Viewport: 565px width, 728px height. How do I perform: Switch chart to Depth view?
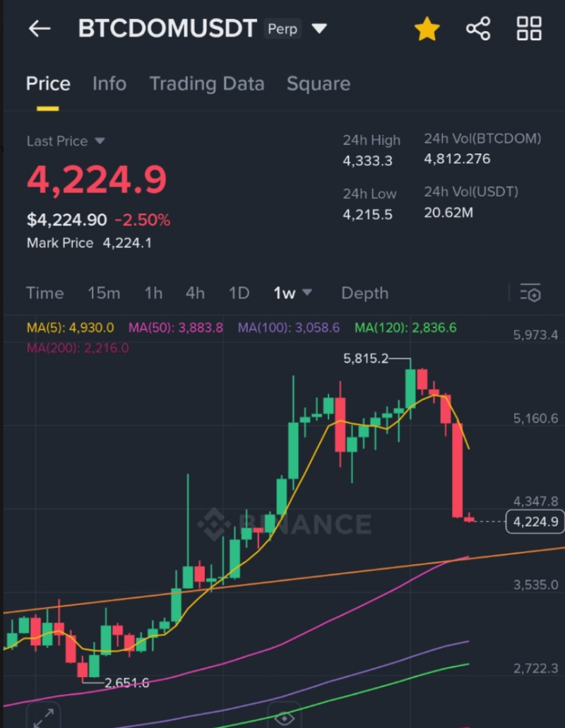coord(364,293)
